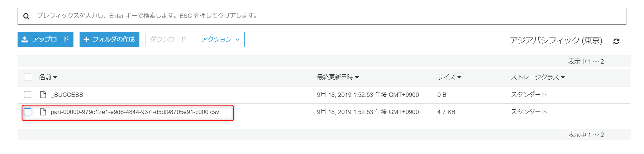Click the part-00000 CSV file icon
The height and width of the screenshot is (154, 644).
[x=43, y=112]
